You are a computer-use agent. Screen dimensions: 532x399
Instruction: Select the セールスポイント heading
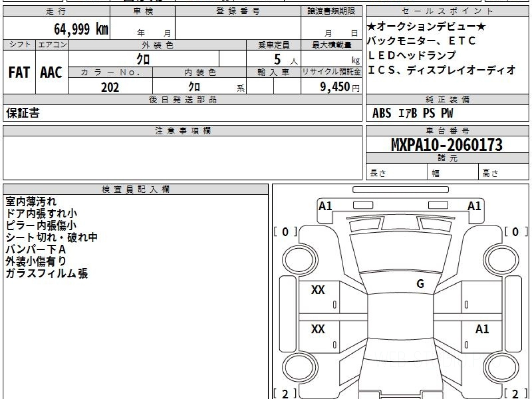coord(447,12)
